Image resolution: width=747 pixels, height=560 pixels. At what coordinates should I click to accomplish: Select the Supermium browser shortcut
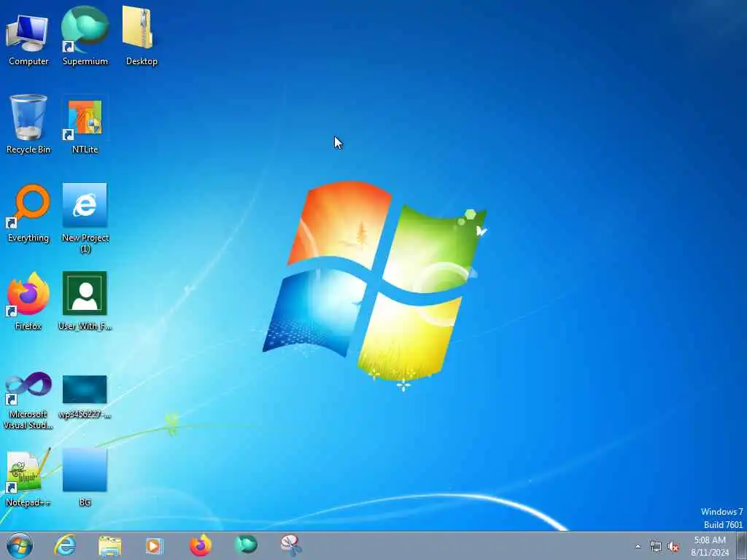click(85, 36)
